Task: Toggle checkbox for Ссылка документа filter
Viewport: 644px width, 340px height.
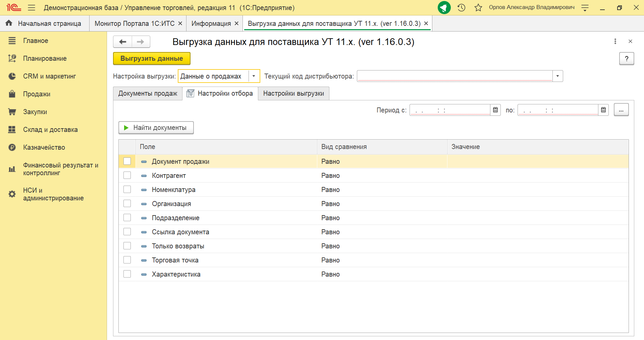Action: click(x=127, y=232)
